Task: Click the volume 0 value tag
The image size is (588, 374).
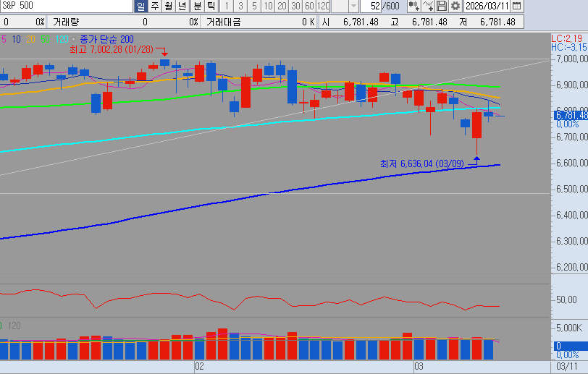Action: click(x=571, y=346)
